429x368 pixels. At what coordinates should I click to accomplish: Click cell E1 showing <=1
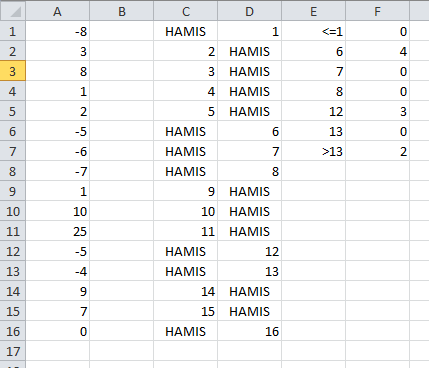coord(314,31)
